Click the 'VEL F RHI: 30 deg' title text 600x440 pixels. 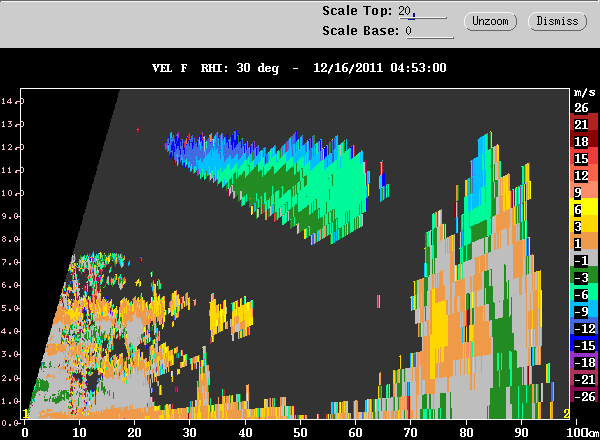(x=215, y=68)
